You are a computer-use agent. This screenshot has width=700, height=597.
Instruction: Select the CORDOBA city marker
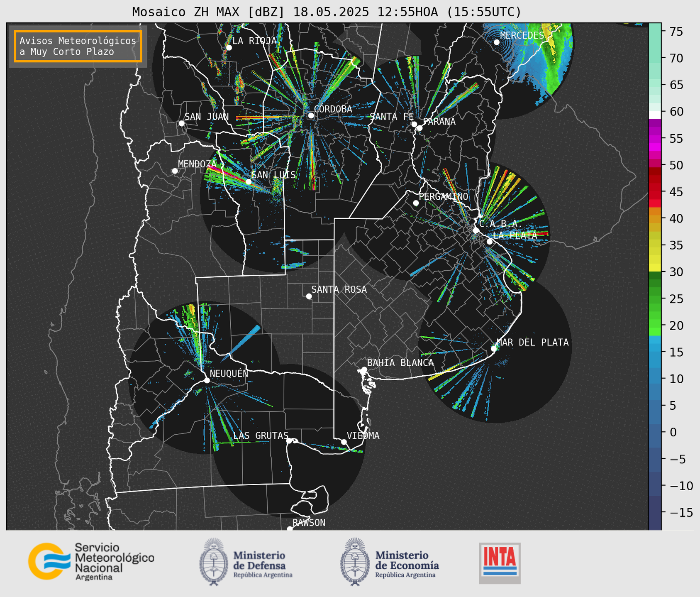click(311, 115)
